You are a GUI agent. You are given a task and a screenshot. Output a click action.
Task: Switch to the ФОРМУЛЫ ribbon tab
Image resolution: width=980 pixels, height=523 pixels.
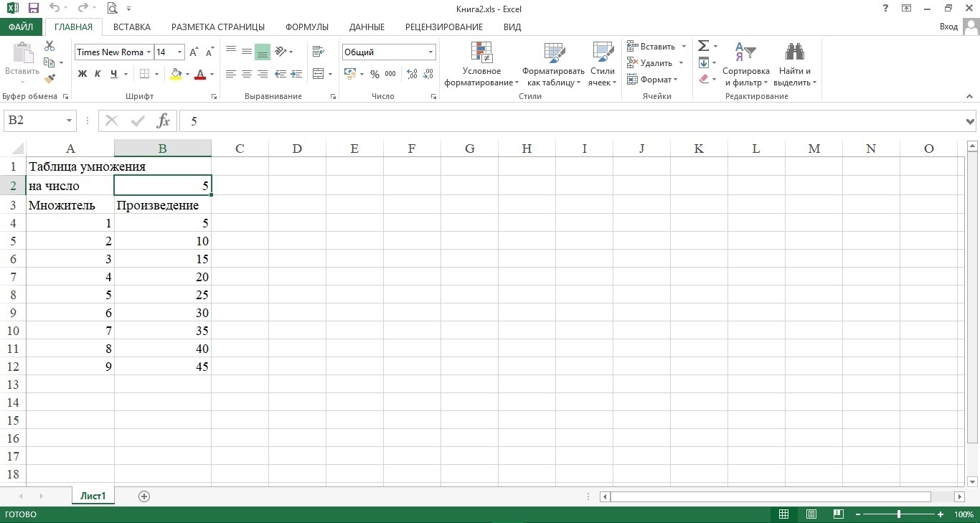(x=306, y=27)
